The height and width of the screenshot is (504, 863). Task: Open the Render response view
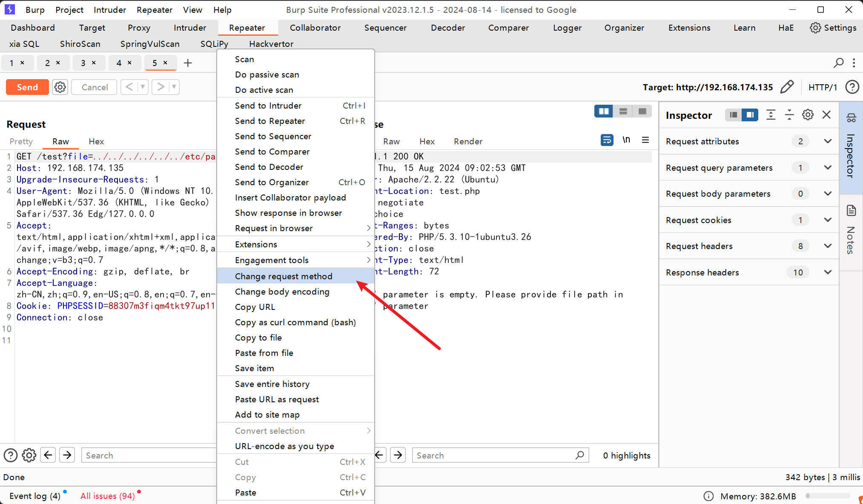[x=468, y=141]
